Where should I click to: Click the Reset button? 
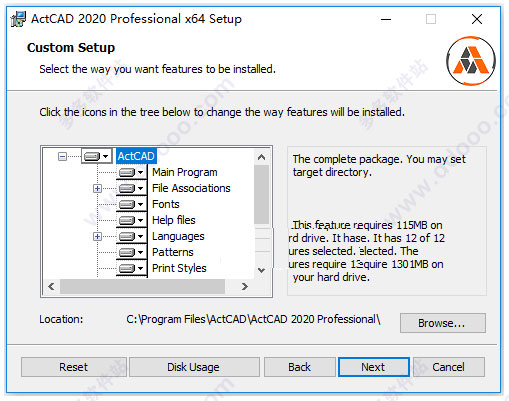tap(74, 367)
